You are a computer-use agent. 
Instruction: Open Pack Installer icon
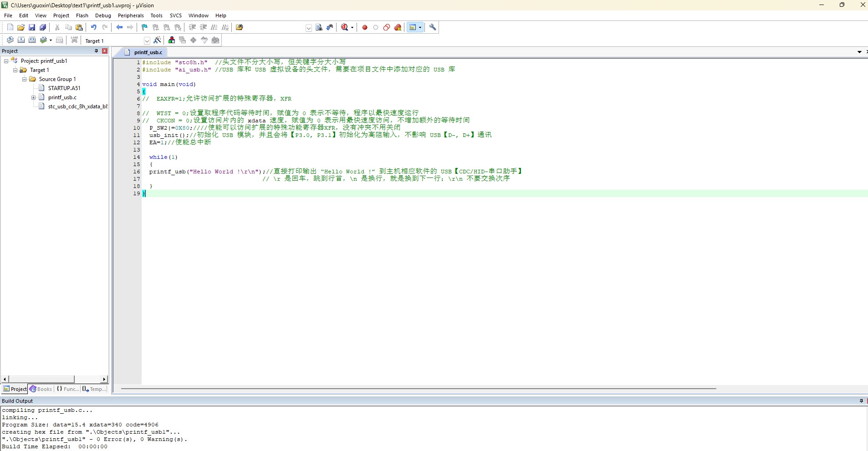click(x=215, y=40)
